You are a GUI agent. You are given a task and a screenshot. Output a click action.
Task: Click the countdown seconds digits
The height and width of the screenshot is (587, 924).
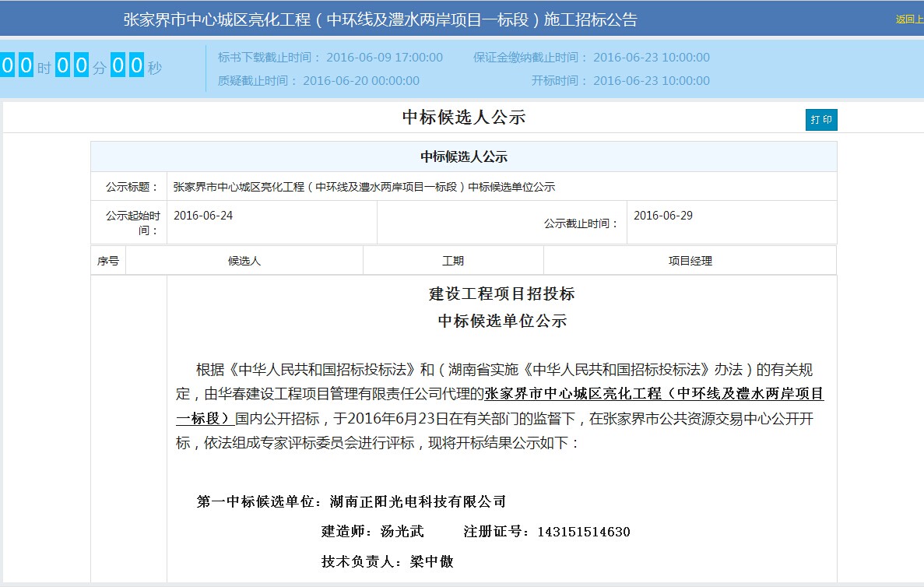click(x=128, y=66)
